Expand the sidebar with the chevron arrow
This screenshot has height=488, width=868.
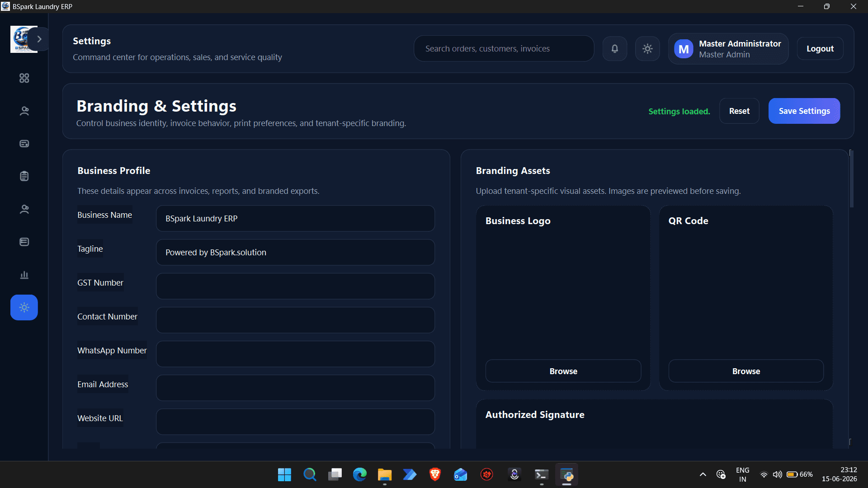(39, 39)
